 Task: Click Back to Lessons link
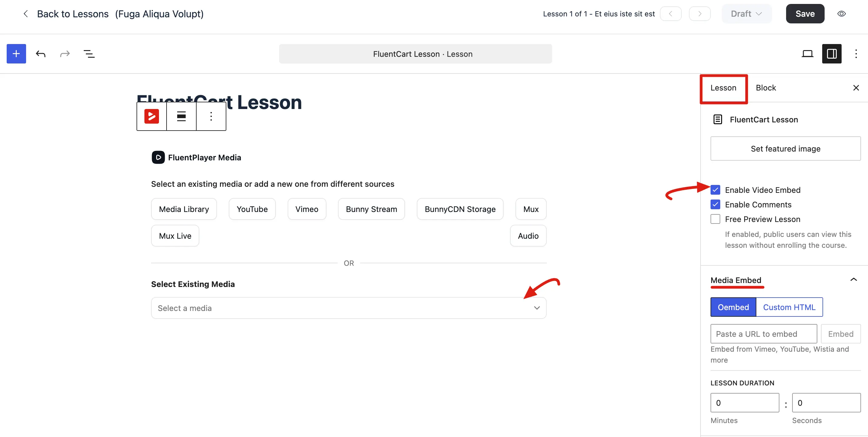[73, 14]
